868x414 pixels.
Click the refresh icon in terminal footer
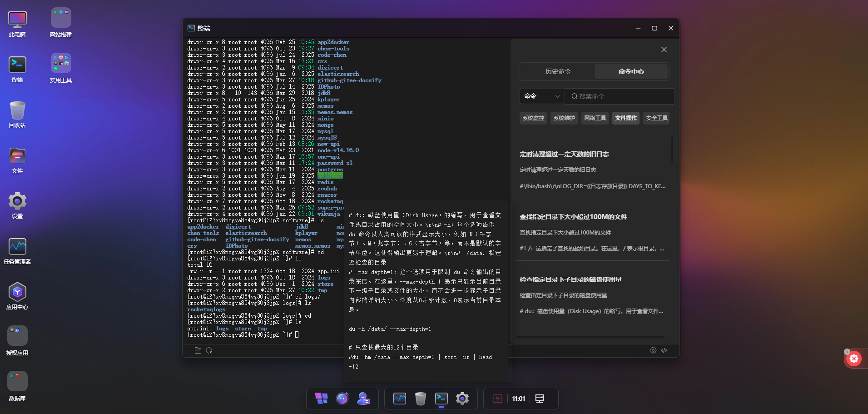[209, 350]
